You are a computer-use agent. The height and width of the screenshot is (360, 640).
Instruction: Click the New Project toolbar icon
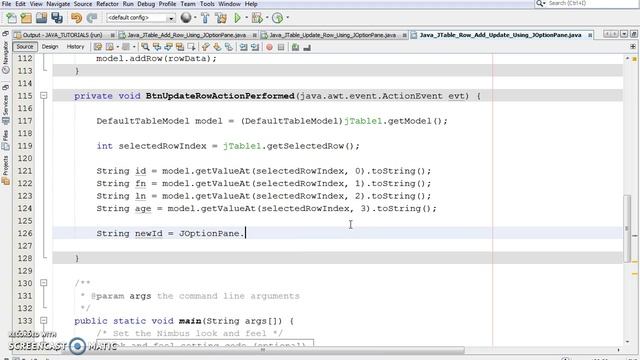(x=26, y=18)
